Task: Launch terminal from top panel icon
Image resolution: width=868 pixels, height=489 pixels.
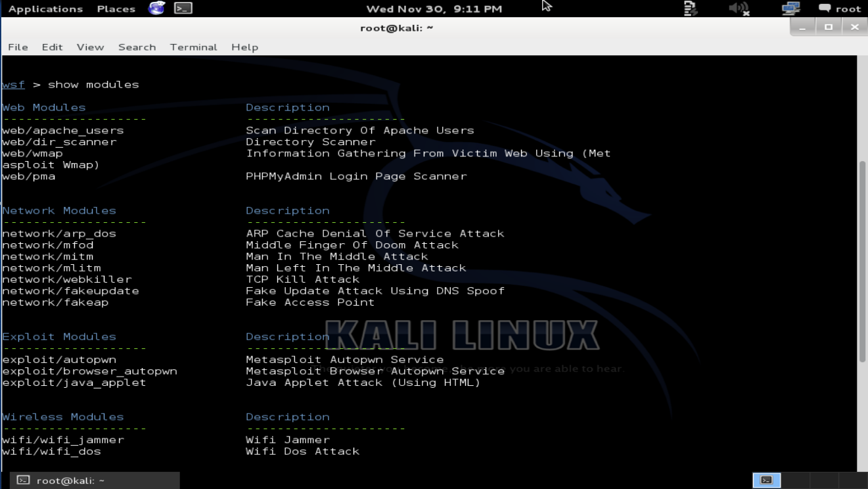Action: (x=183, y=9)
